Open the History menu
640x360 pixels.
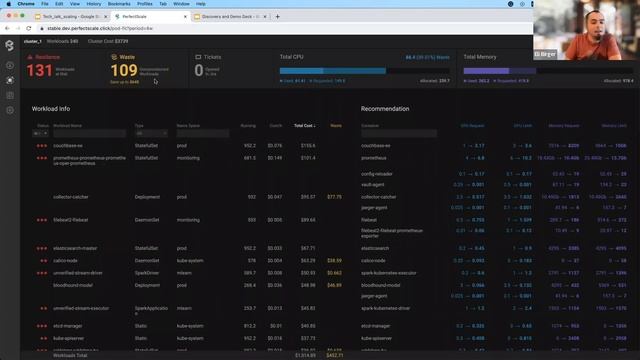pos(93,4)
